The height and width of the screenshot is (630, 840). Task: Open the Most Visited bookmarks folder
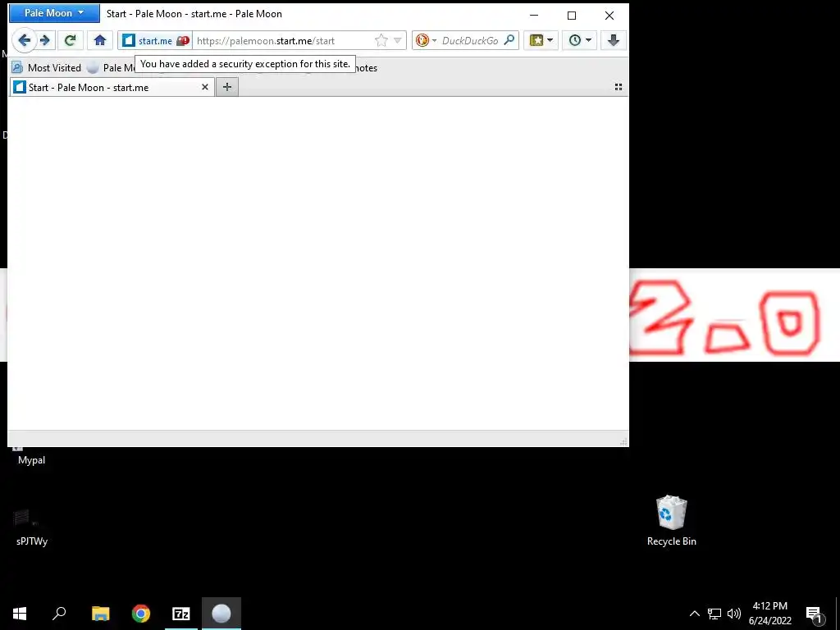47,68
